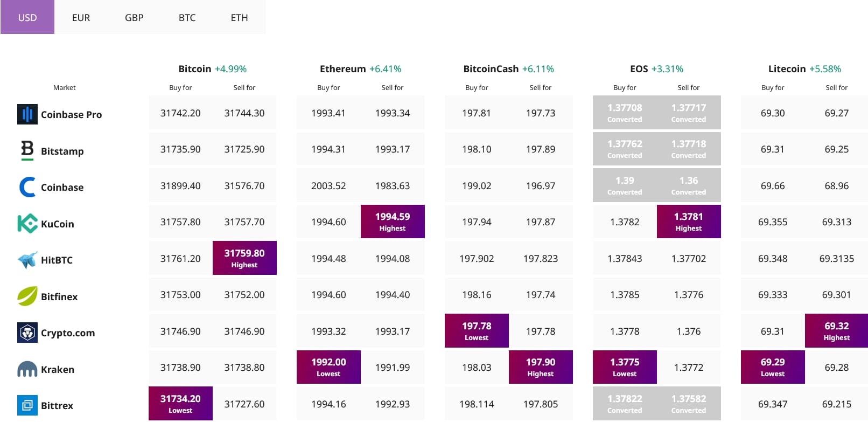Click Bitstamp converted EOS buy price 1.37762

(x=625, y=148)
